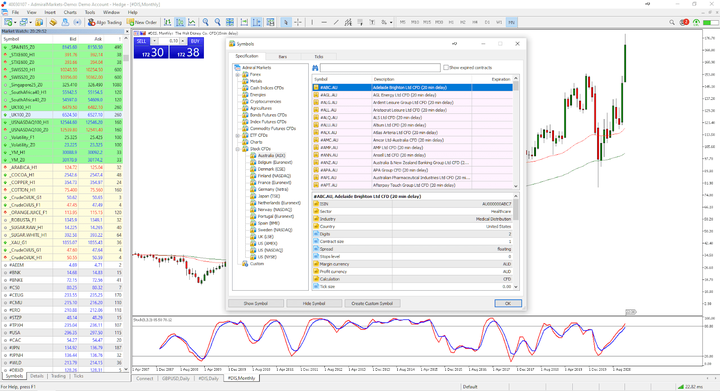Enable Show expired contracts checkbox

446,67
